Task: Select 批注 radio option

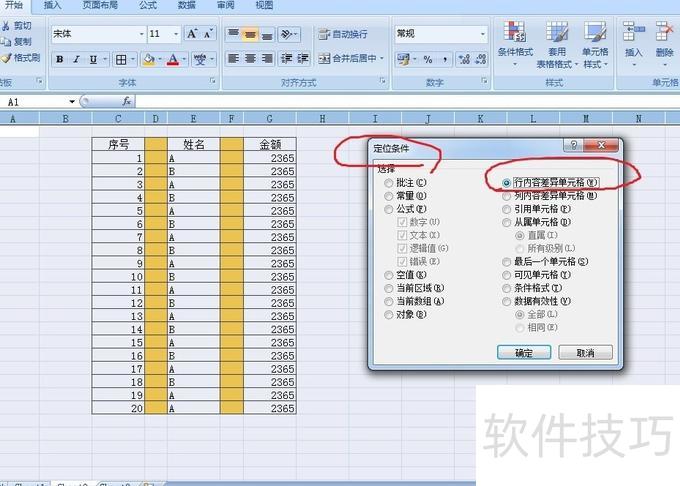Action: coord(389,183)
